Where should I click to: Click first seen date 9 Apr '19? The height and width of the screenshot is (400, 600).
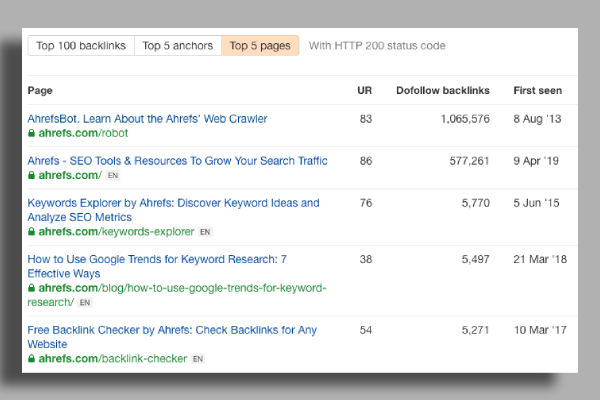coord(536,161)
